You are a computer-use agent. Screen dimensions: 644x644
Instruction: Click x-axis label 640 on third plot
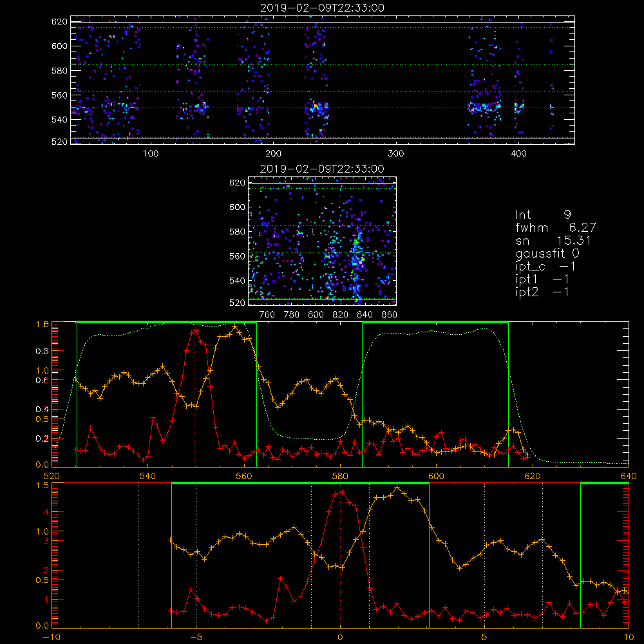pos(629,477)
